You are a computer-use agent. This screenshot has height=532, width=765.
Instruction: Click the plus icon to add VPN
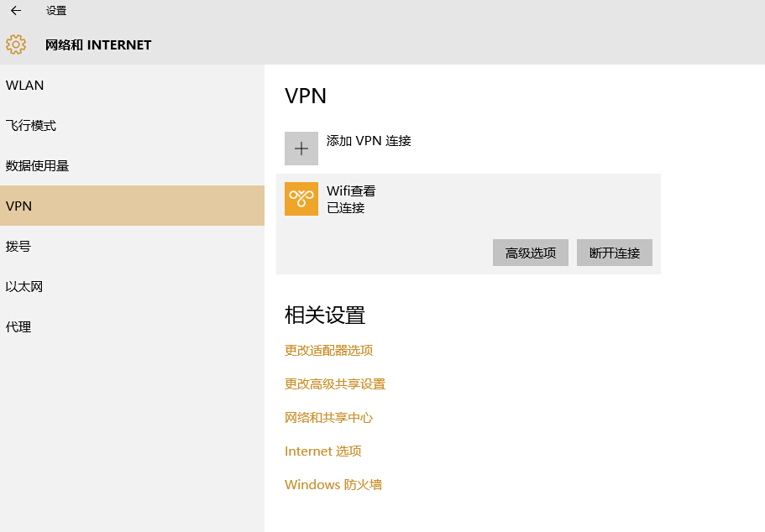[301, 149]
